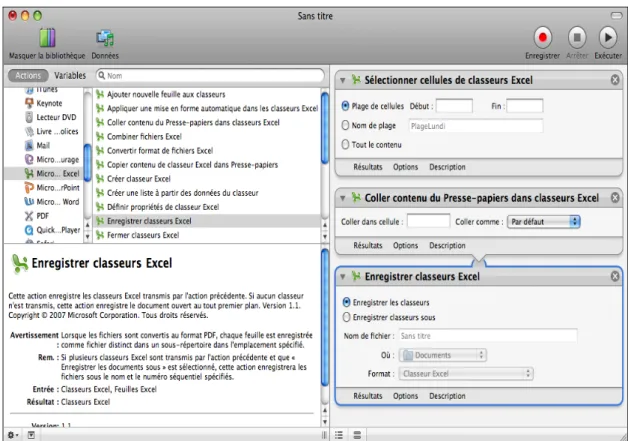
Task: Open Options of Coller contenu action
Action: (405, 245)
